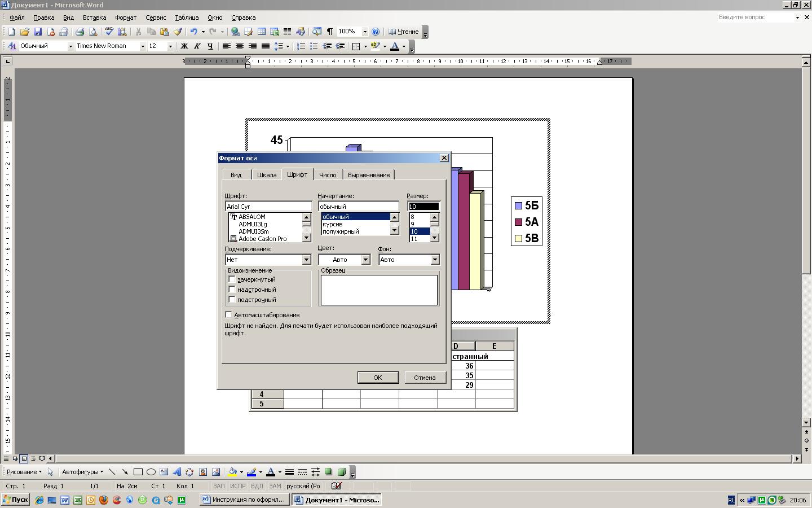The height and width of the screenshot is (508, 812).
Task: Open the zoom 100% dropdown
Action: click(365, 32)
